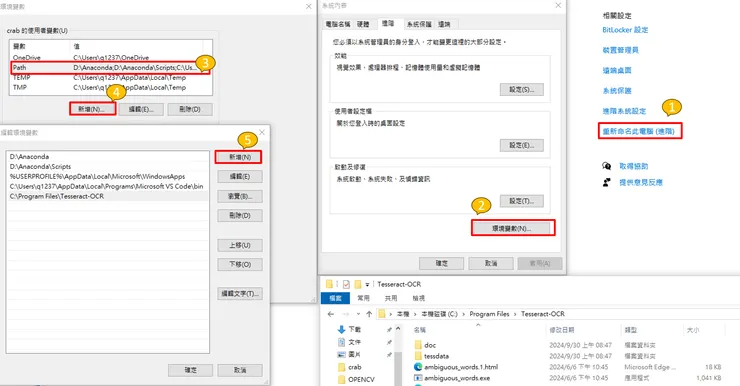Click the folder icon at start of address bar
Screen dimensions: 740x386
tap(382, 314)
